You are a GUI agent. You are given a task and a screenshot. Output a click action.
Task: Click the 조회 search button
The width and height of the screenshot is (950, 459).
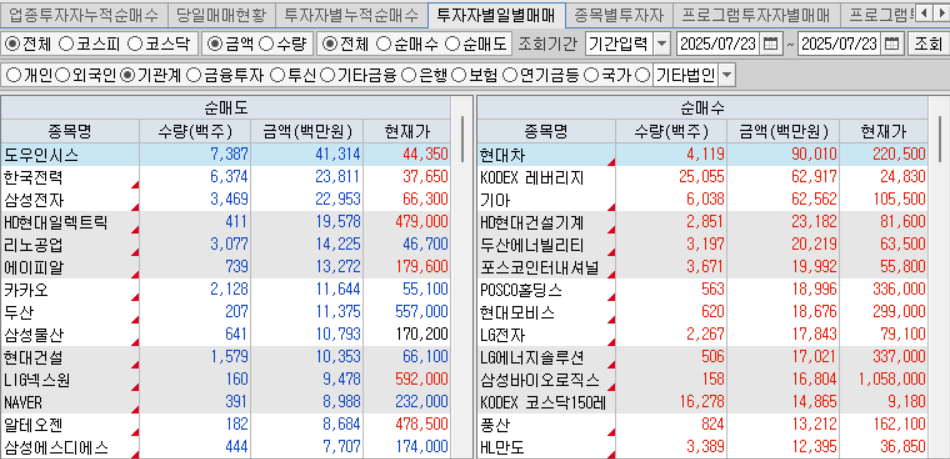(x=928, y=44)
